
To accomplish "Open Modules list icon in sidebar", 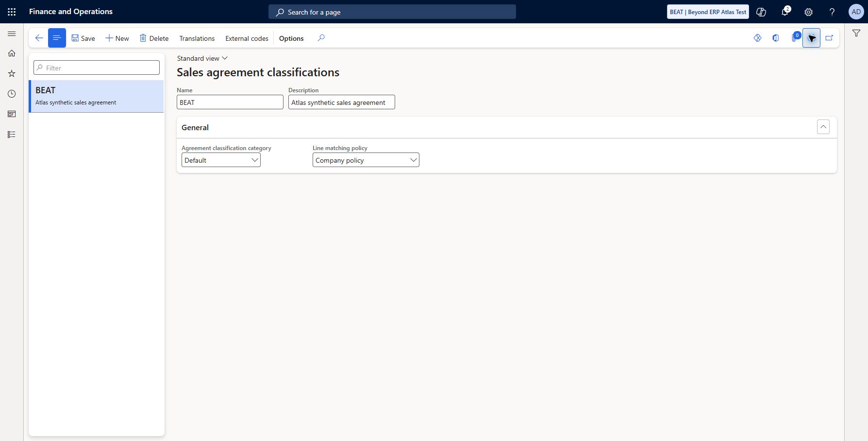I will [x=12, y=135].
